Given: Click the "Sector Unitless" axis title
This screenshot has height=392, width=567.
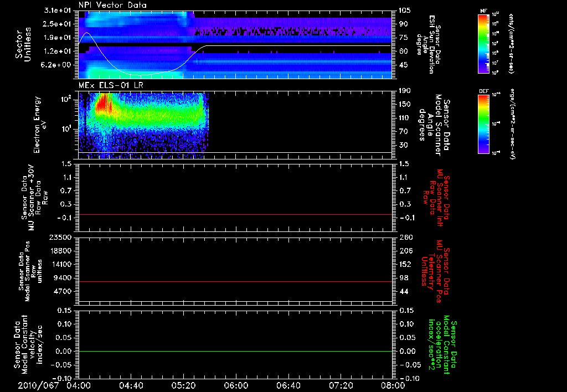Looking at the screenshot, I should (23, 44).
